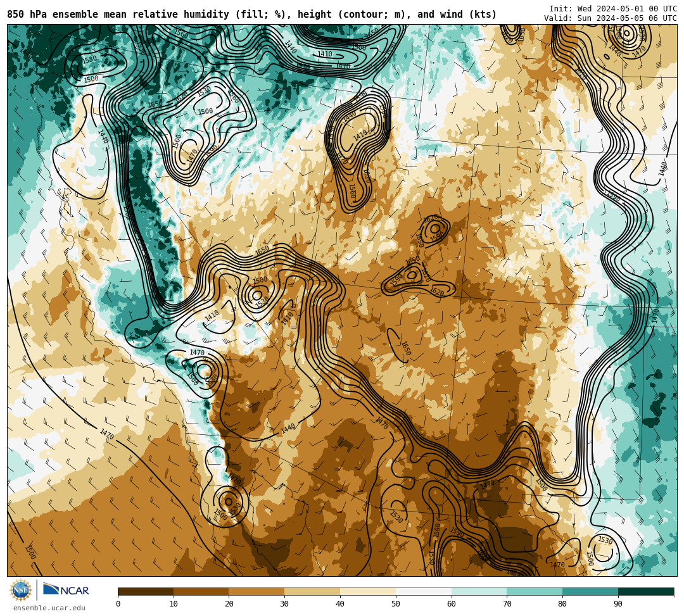This screenshot has height=616, width=684.
Task: Click colorbar tick label '10'
Action: click(x=174, y=604)
